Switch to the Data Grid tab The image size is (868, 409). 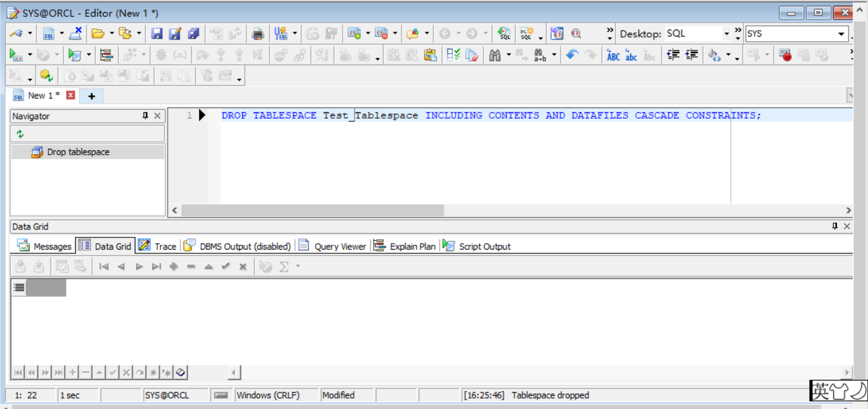105,246
